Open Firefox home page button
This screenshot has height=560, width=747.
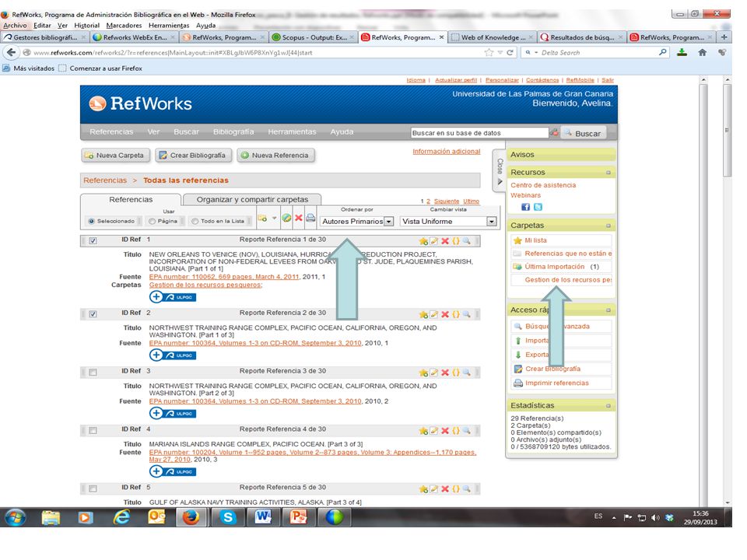[702, 52]
